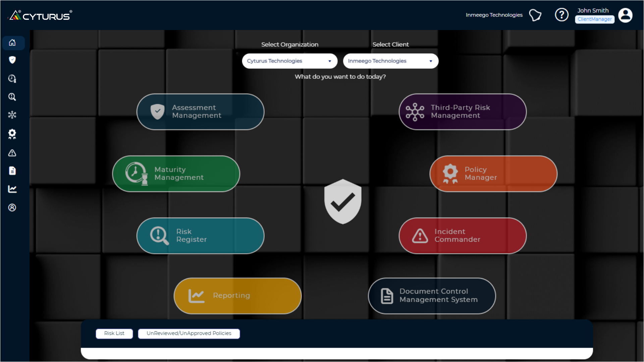Click Third-Party network icon in the sidebar
Image resolution: width=644 pixels, height=362 pixels.
tap(12, 115)
